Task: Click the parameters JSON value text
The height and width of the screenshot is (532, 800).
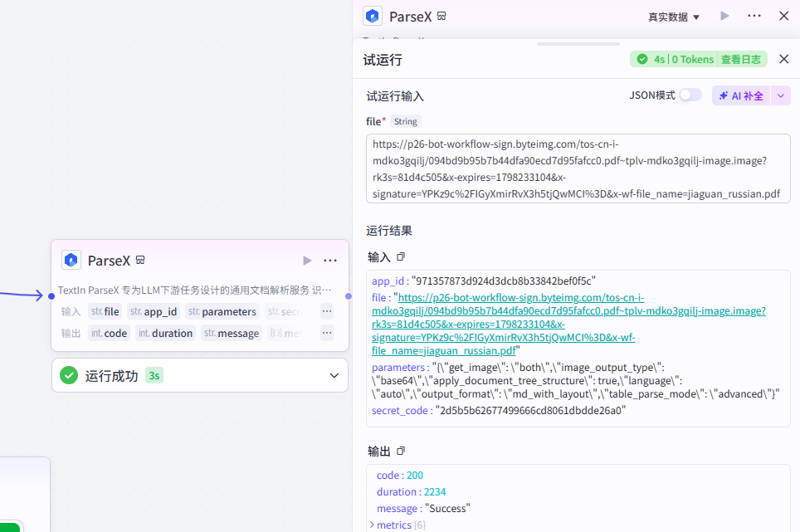Action: click(575, 380)
